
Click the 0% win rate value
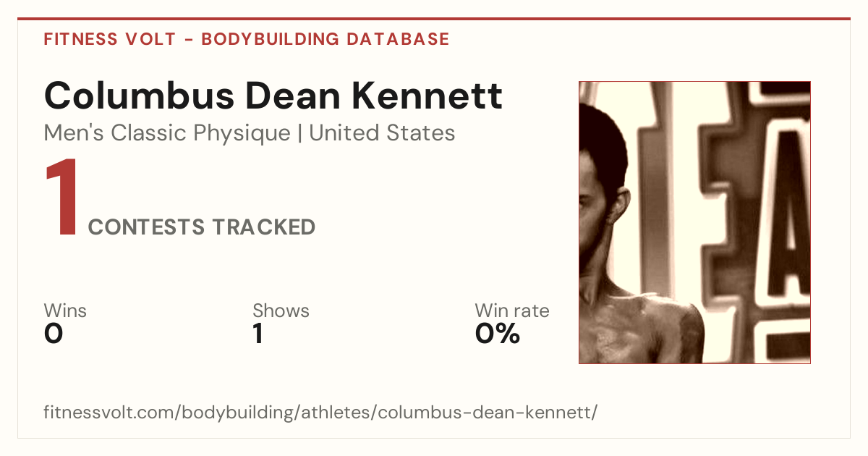click(498, 334)
